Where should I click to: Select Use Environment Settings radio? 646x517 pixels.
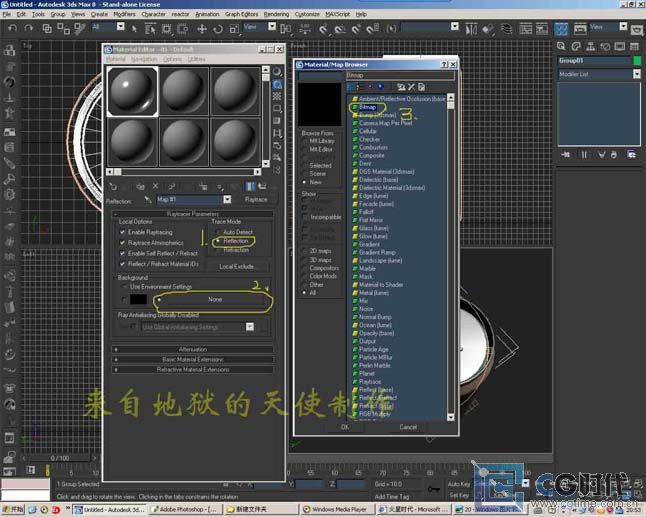coord(124,286)
